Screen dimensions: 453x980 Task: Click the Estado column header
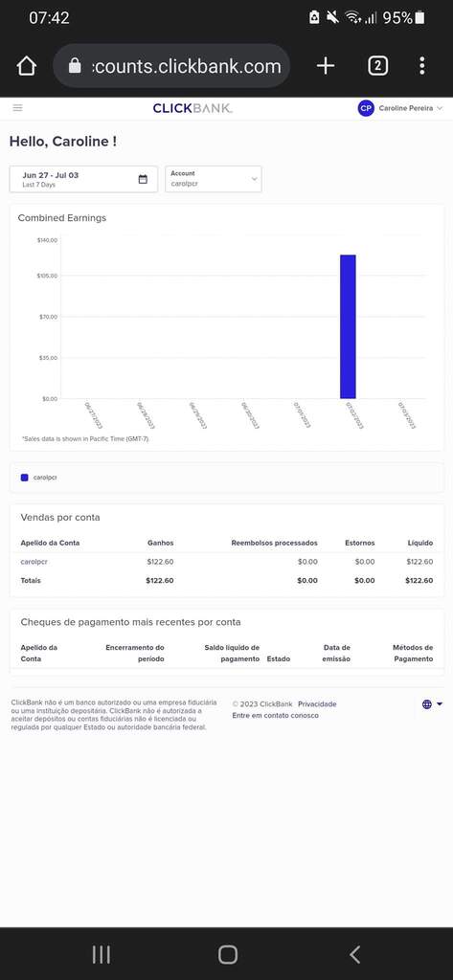click(x=279, y=659)
